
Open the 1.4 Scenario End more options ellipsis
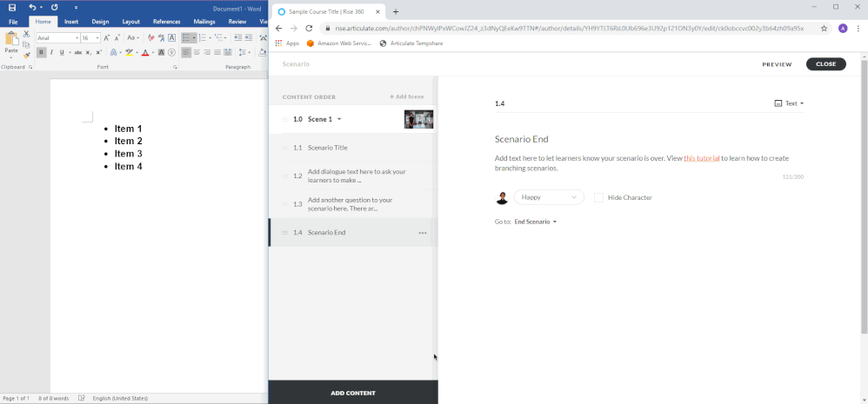(x=423, y=233)
